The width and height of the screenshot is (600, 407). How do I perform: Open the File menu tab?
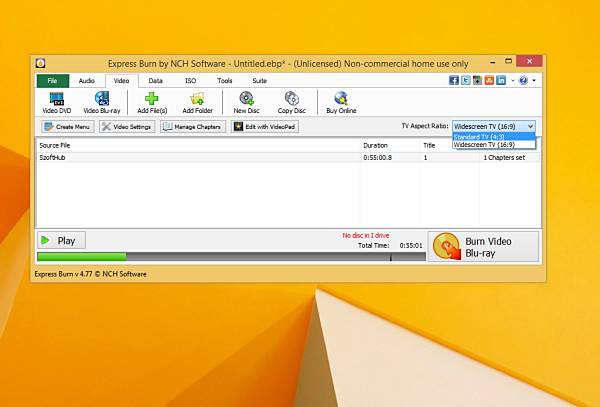tap(53, 81)
